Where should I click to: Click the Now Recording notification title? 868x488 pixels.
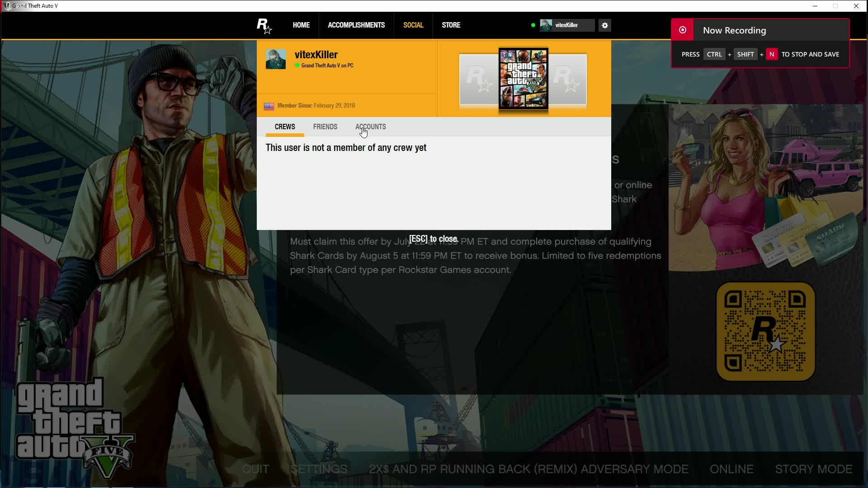click(734, 30)
